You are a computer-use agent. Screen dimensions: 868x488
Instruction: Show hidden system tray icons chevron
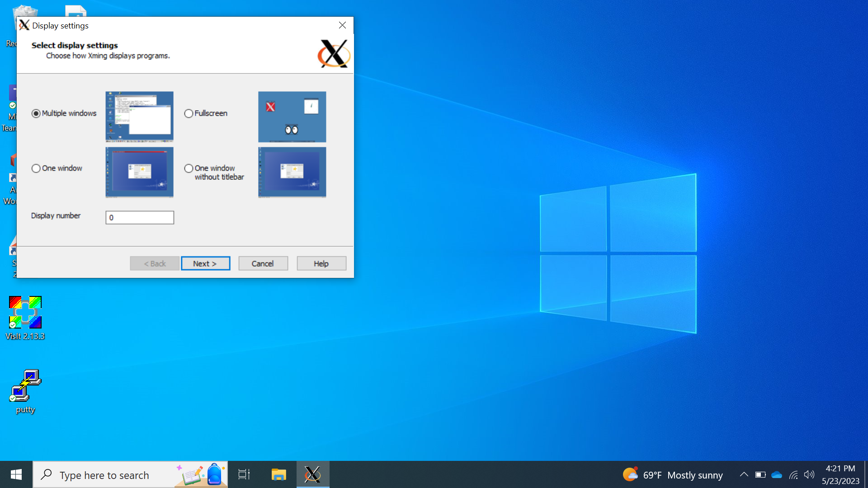click(744, 474)
